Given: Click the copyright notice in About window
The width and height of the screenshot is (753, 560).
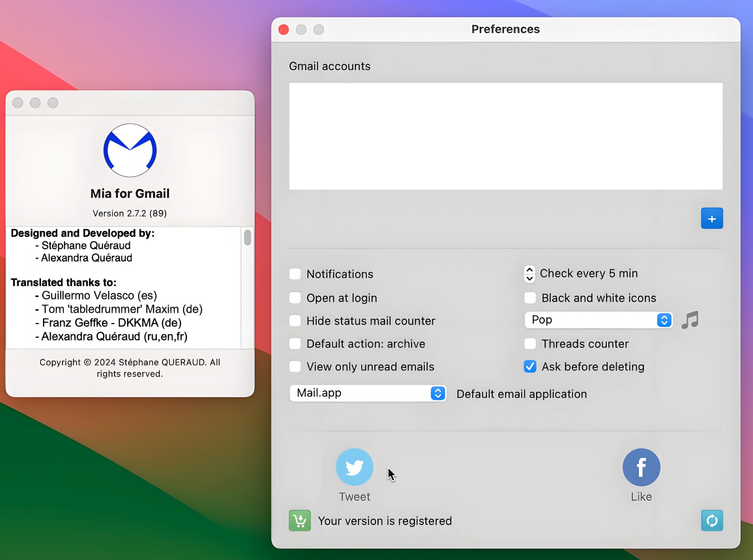Looking at the screenshot, I should [x=130, y=368].
